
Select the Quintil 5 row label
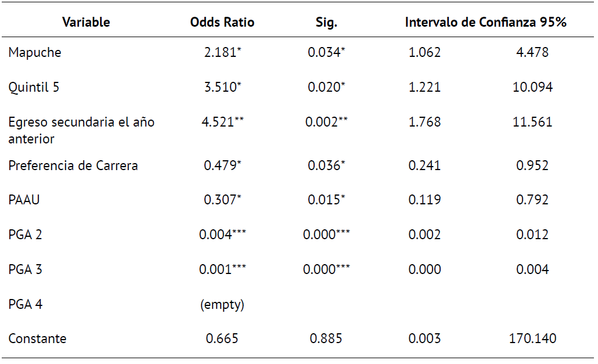coord(34,88)
